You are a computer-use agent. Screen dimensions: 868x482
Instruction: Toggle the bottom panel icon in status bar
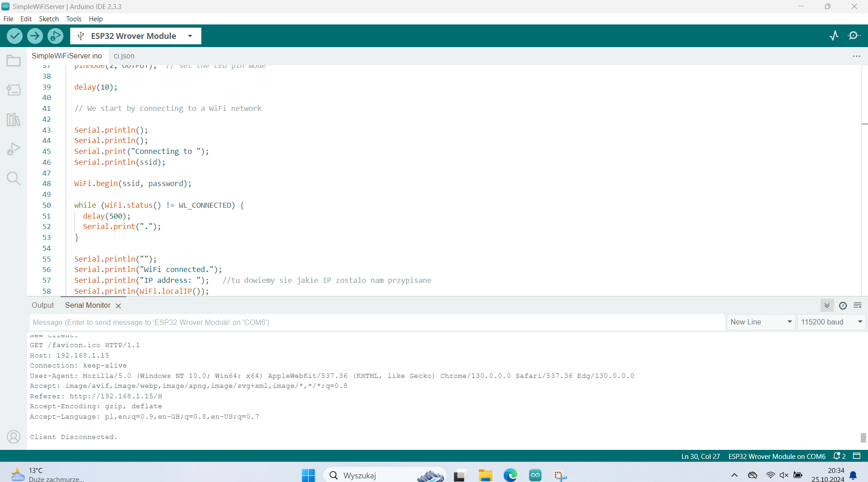(857, 456)
